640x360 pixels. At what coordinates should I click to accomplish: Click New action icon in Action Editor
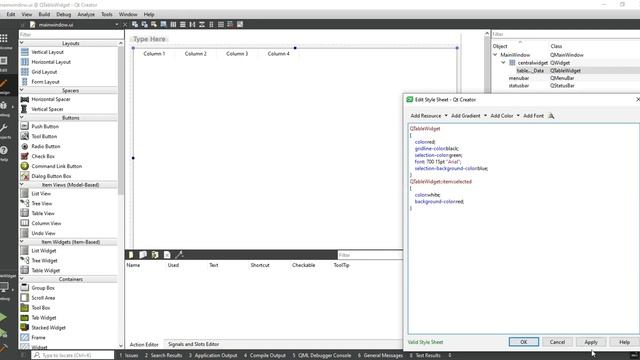[131, 255]
